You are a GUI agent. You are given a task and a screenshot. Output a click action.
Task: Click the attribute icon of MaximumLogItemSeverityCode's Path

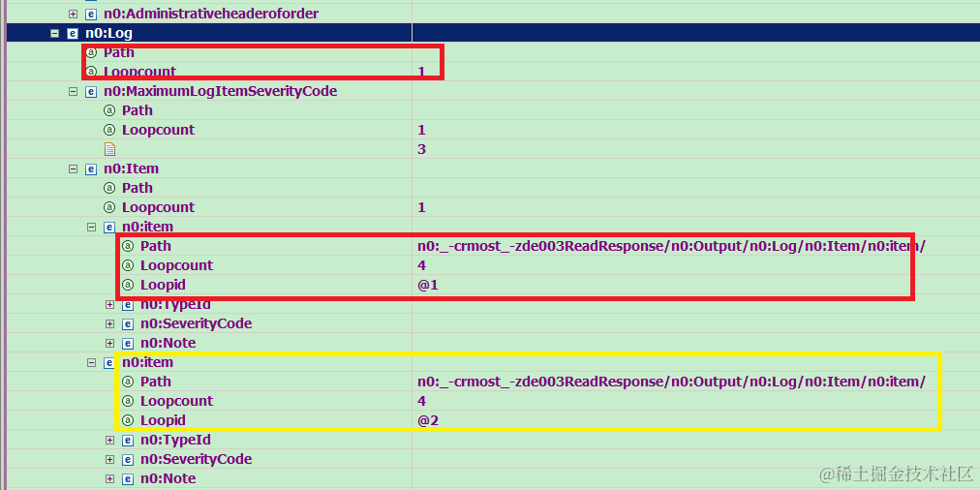pos(109,110)
